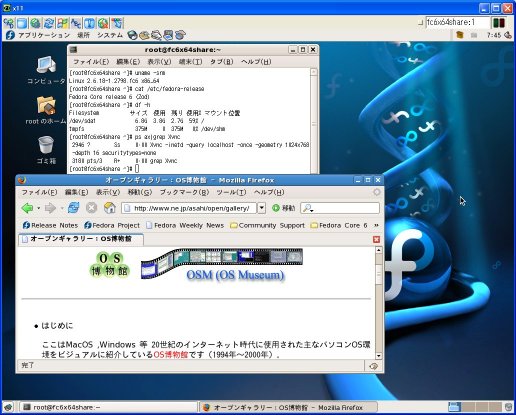Click the mail launcher icon in GNOME panel
The width and height of the screenshot is (516, 415).
(x=144, y=35)
